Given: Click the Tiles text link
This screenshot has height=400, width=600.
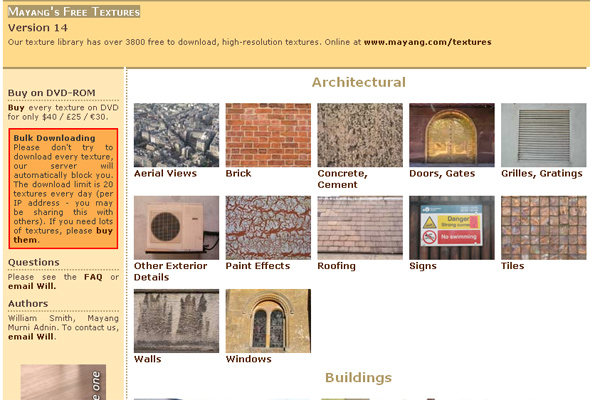Looking at the screenshot, I should coord(512,266).
